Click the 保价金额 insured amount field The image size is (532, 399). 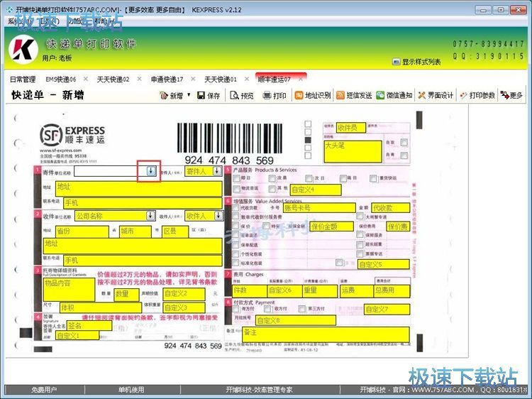[332, 226]
